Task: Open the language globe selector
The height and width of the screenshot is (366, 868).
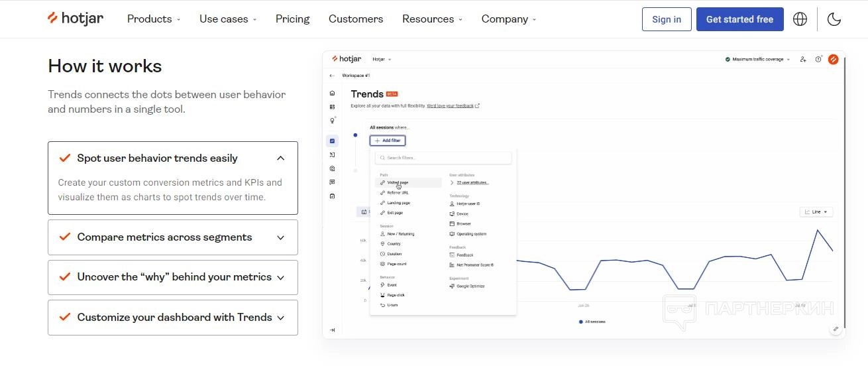Action: [x=800, y=19]
